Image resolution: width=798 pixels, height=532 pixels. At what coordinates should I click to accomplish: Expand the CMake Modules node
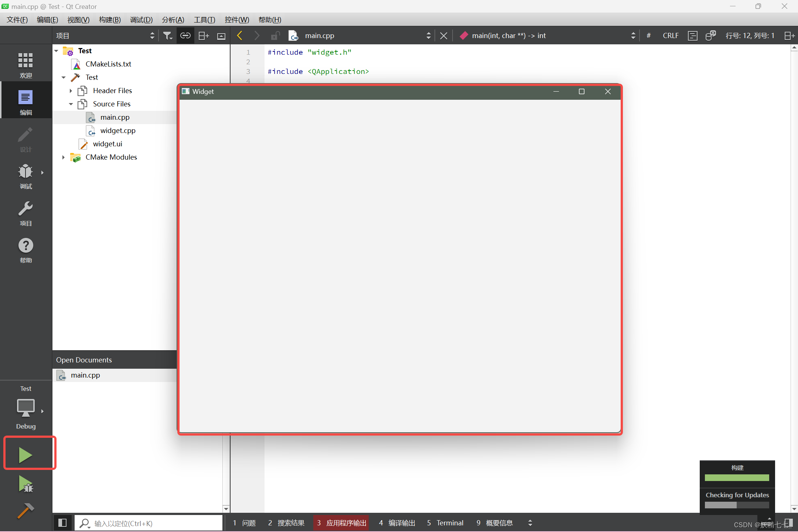(x=64, y=157)
